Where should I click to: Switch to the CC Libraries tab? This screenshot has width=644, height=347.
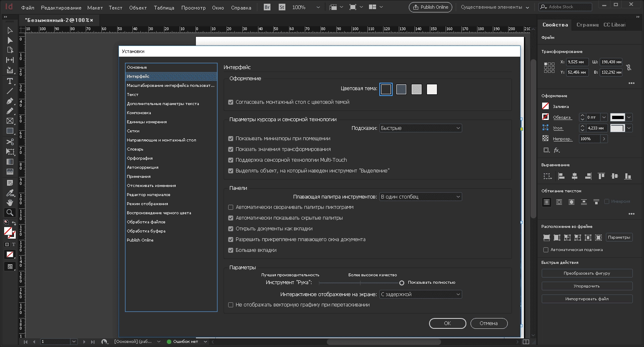click(614, 25)
